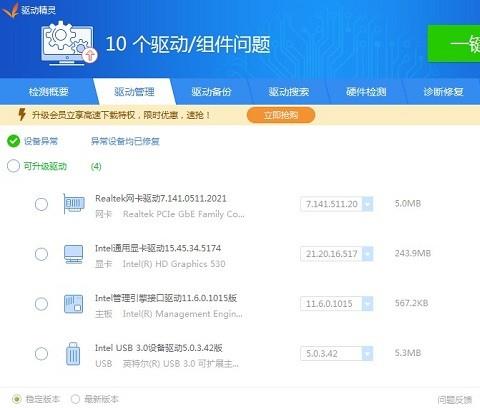Image resolution: width=480 pixels, height=408 pixels.
Task: Click the Intel(R) Management Engin... device name
Action: (x=183, y=314)
